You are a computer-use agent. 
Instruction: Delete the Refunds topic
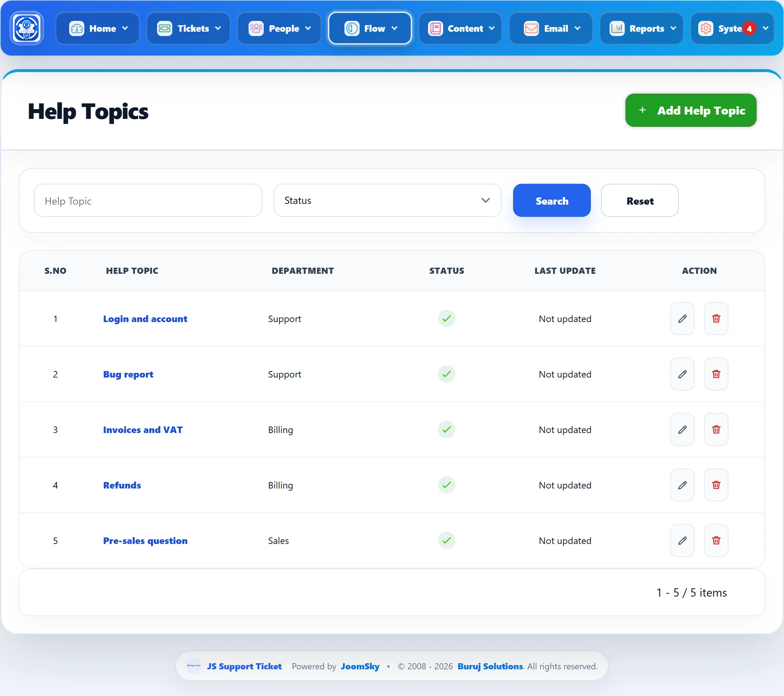tap(716, 485)
